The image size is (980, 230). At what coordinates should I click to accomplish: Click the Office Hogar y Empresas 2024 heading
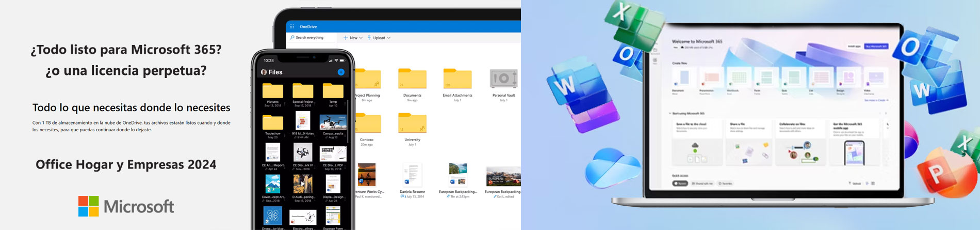click(x=126, y=164)
